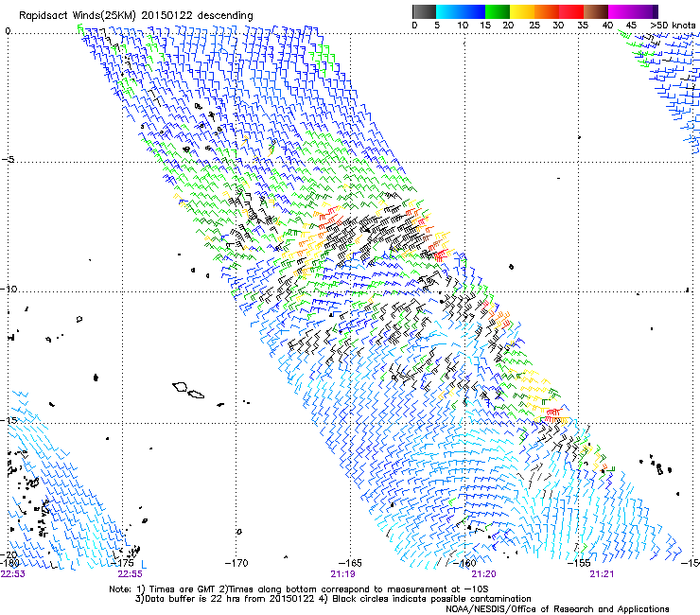The width and height of the screenshot is (700, 615).
Task: Click the yellow 20–25 knots legend swatch
Action: 522,11
